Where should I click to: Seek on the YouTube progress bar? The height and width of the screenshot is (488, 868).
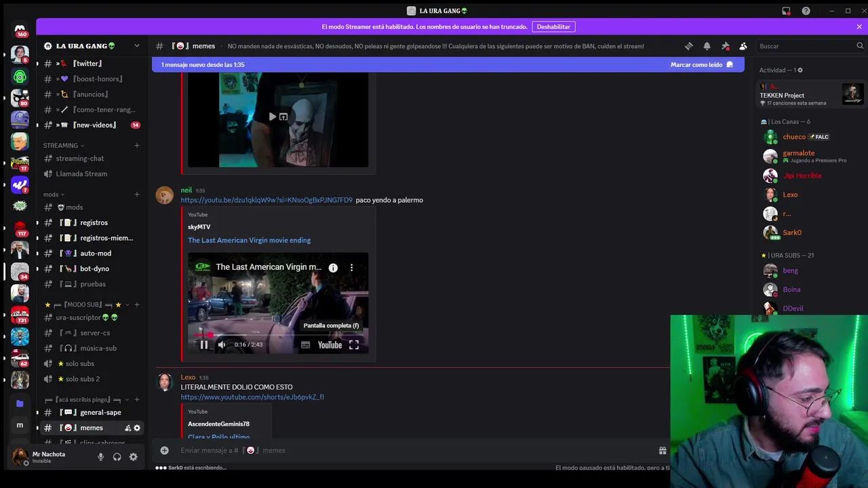(278, 334)
